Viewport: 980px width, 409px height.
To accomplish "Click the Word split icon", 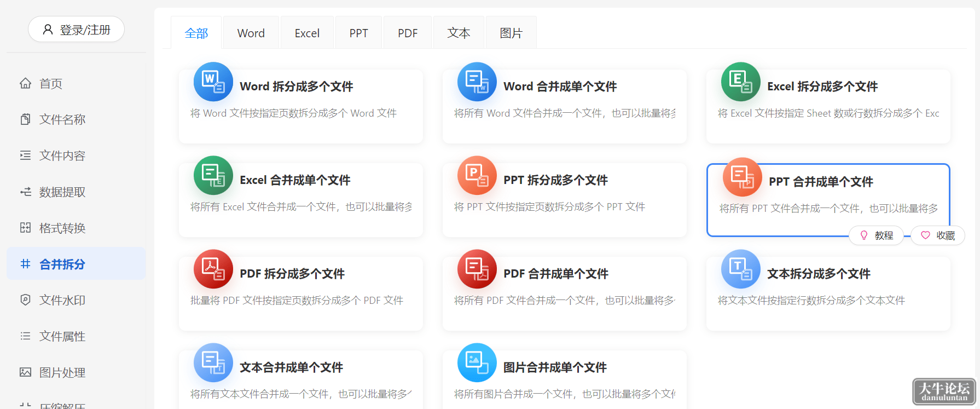I will 213,82.
